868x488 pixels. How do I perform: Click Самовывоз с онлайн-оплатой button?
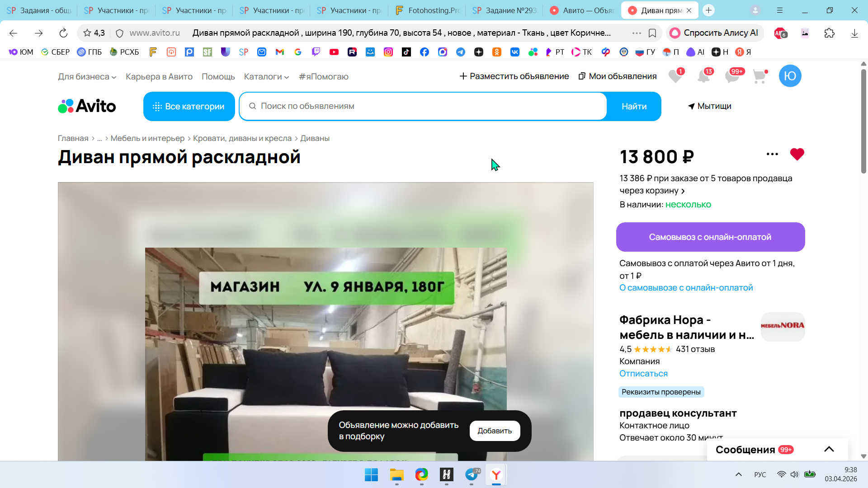pos(710,237)
